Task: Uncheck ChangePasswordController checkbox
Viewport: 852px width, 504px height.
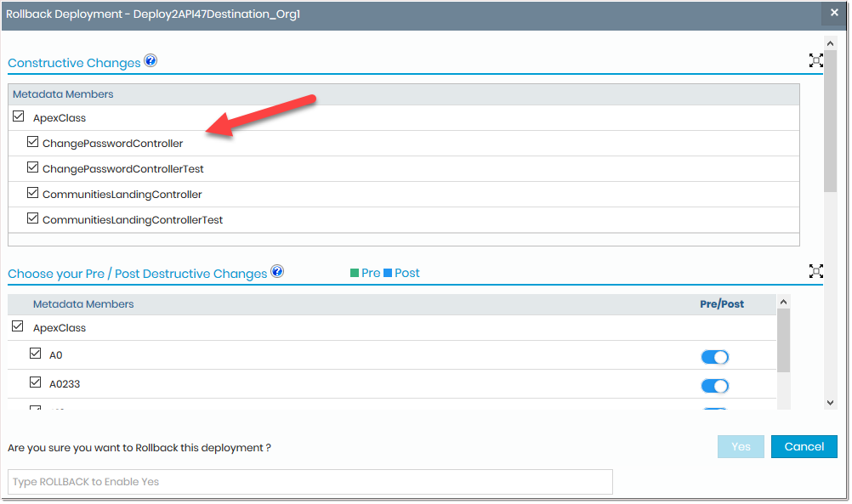Action: pos(33,142)
